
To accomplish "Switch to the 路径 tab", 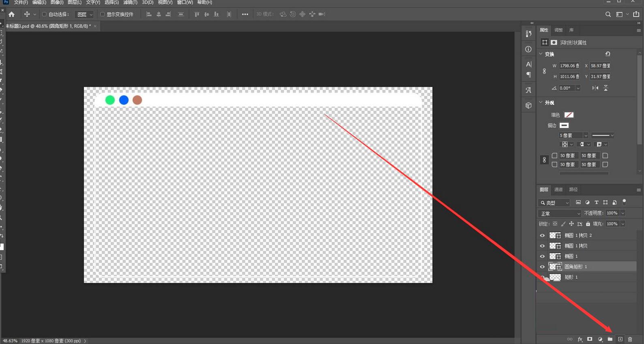I will click(573, 189).
